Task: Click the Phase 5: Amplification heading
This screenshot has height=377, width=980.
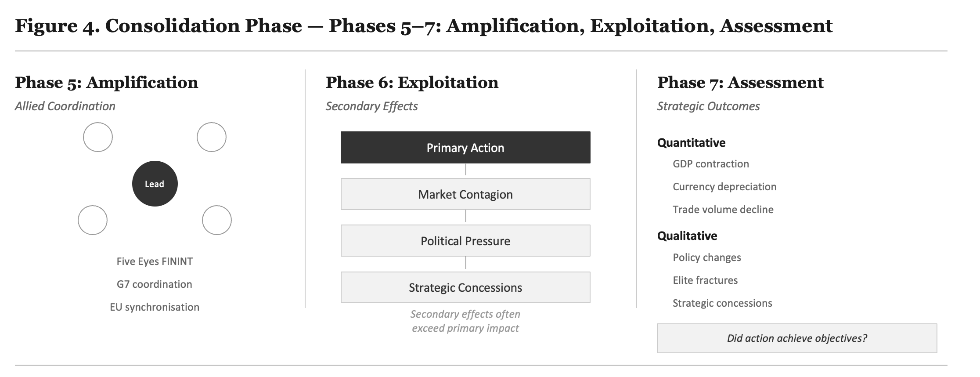Action: pos(107,83)
